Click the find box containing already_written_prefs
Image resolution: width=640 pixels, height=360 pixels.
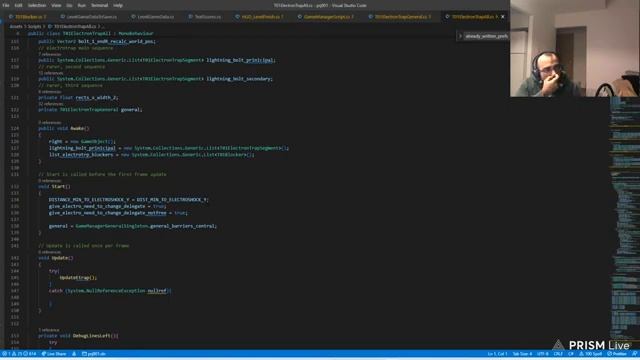[486, 36]
